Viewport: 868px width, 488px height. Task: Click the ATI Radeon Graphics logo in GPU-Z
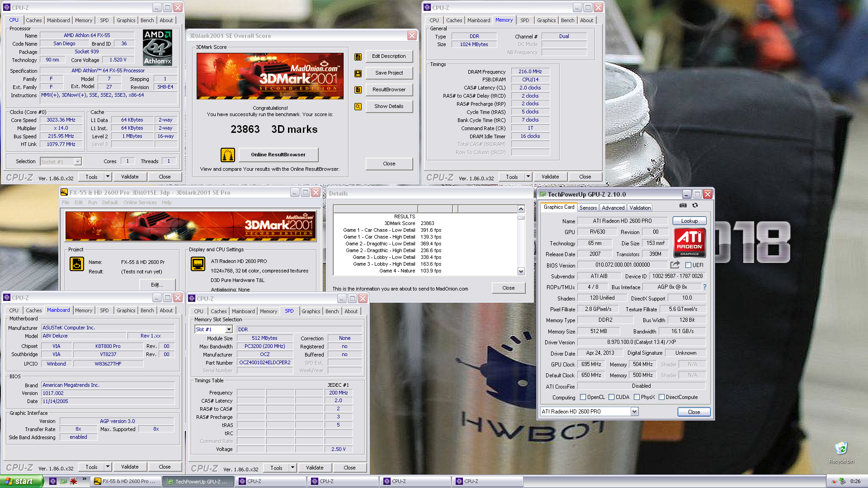tap(689, 243)
